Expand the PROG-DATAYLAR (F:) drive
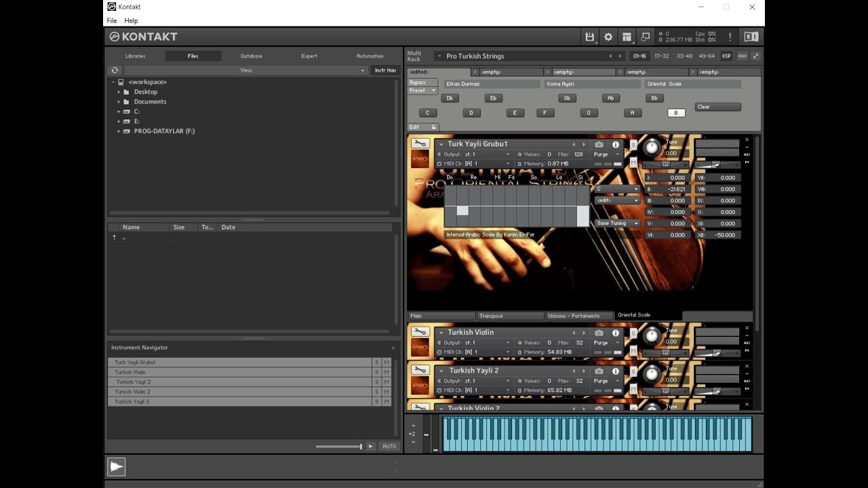Viewport: 868px width, 488px height. tap(119, 131)
